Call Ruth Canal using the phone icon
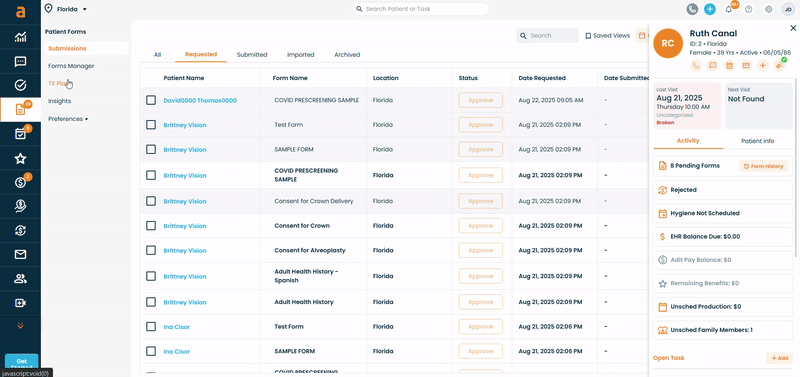 point(696,65)
